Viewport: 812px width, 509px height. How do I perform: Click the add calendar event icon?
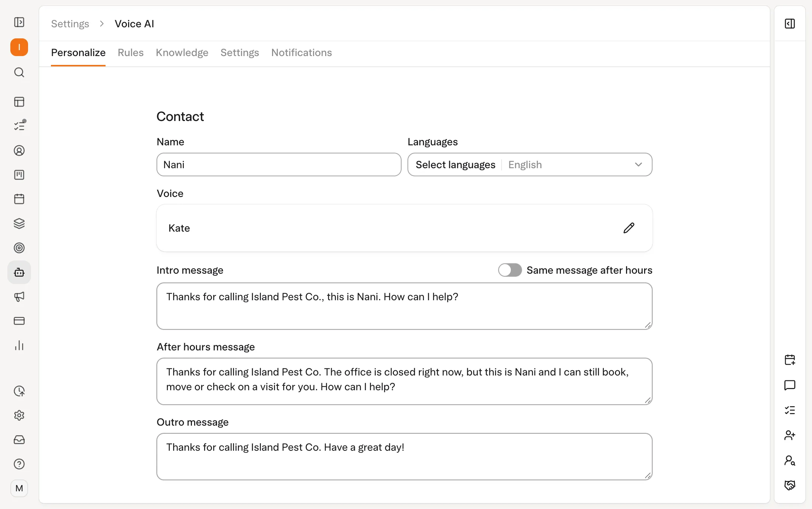coord(790,360)
